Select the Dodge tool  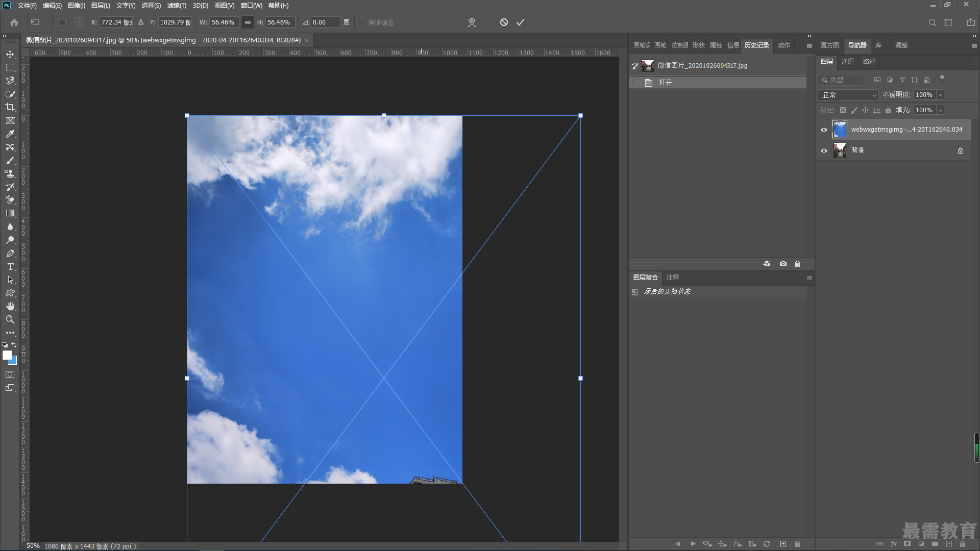(10, 240)
